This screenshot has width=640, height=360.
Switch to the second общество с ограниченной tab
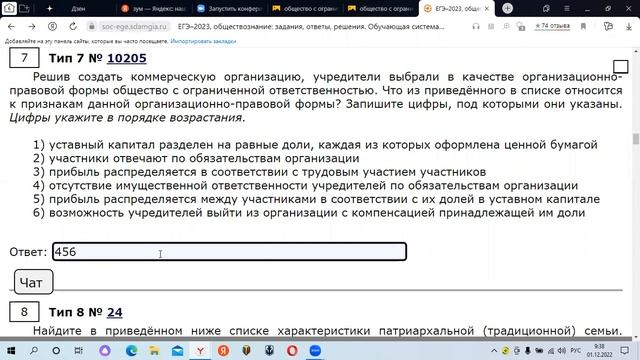point(381,8)
